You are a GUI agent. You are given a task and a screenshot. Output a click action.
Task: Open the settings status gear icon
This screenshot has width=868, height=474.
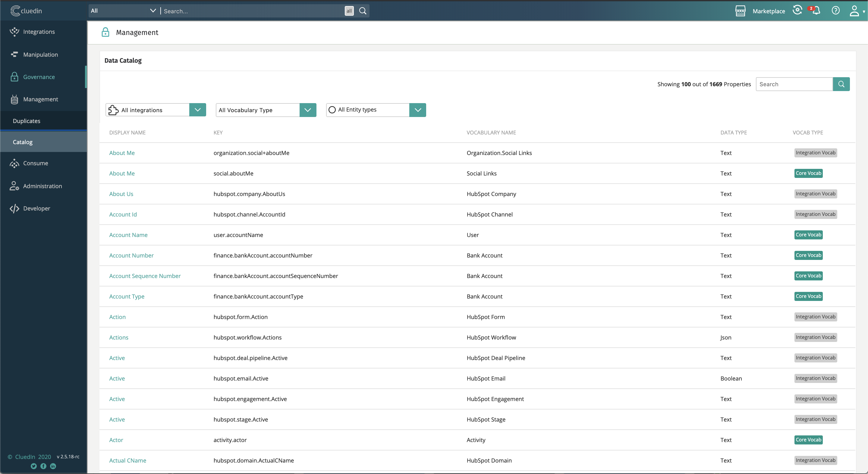tap(797, 10)
